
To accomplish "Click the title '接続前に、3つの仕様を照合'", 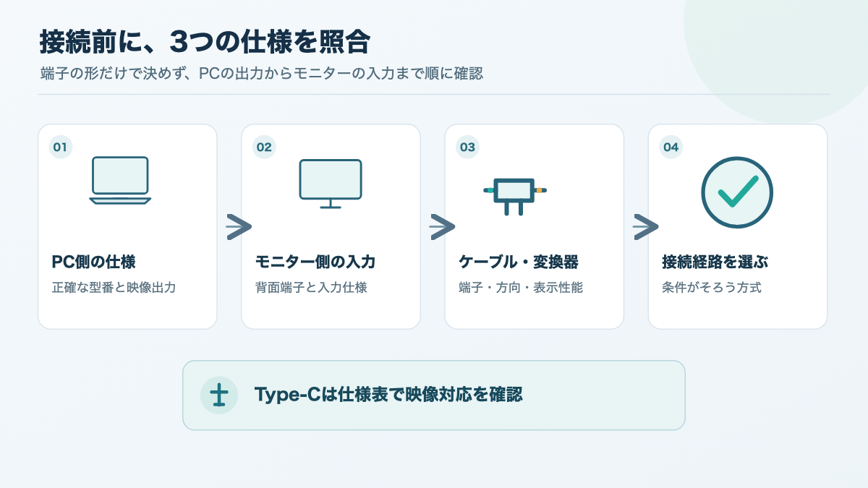I will (x=205, y=42).
